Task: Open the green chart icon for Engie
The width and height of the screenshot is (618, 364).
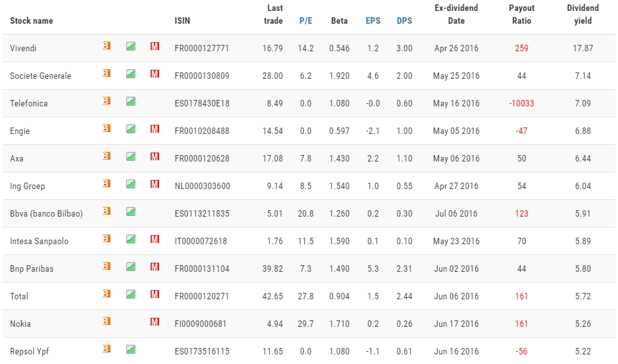Action: (131, 129)
